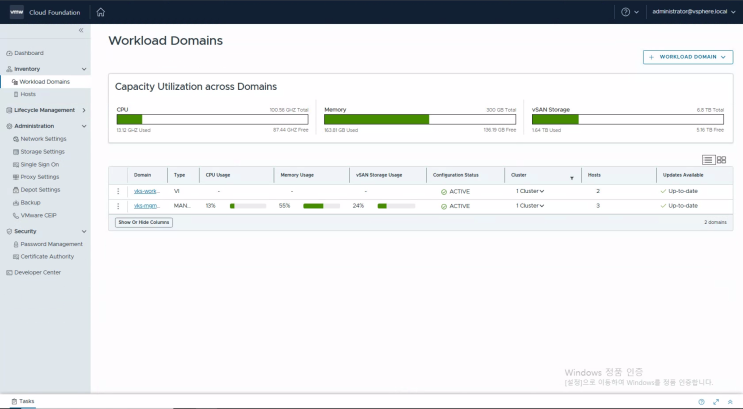Sort by Updates Available column header
This screenshot has height=409, width=743.
[x=683, y=175]
